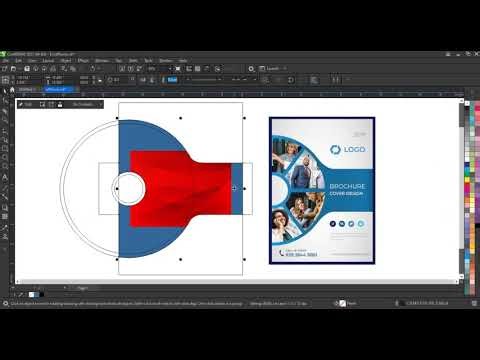This screenshot has height=360, width=480.
Task: Click the Save icon in the toolbar
Action: 27,69
